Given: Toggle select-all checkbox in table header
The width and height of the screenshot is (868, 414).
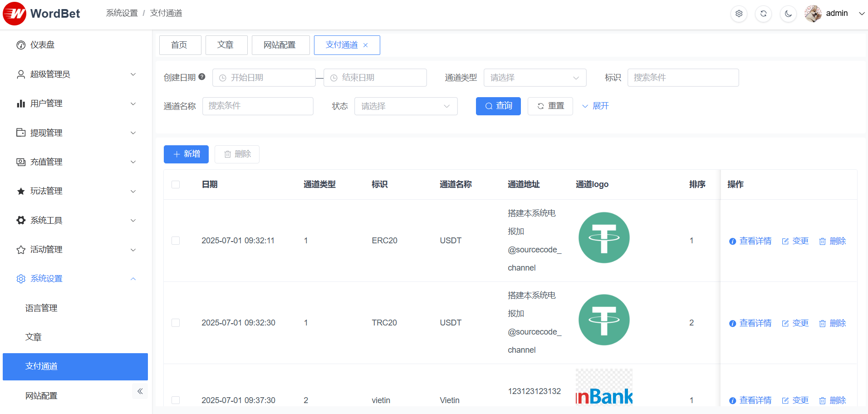Looking at the screenshot, I should coord(176,184).
